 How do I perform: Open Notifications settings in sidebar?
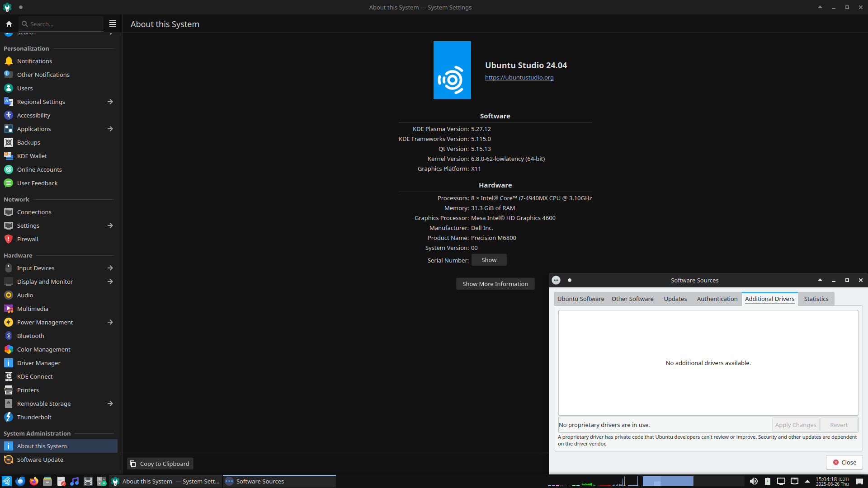(59, 61)
